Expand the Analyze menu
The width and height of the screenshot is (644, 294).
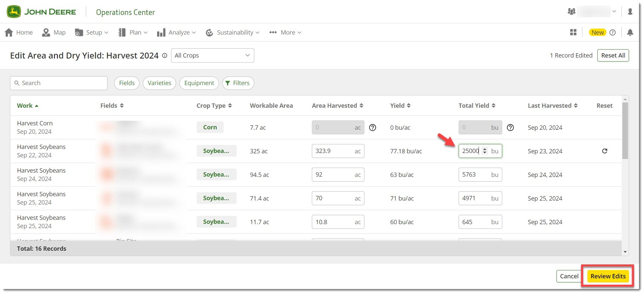pos(176,32)
